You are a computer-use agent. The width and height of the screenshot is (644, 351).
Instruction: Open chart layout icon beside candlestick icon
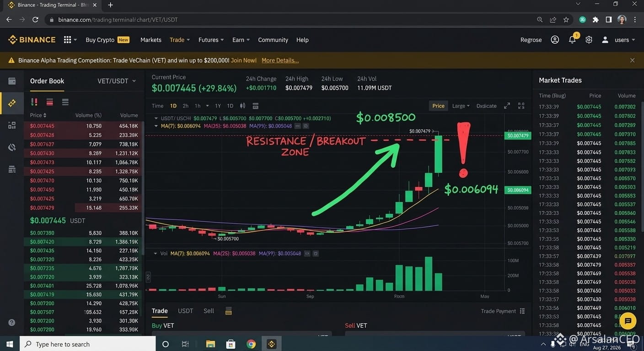coord(256,106)
